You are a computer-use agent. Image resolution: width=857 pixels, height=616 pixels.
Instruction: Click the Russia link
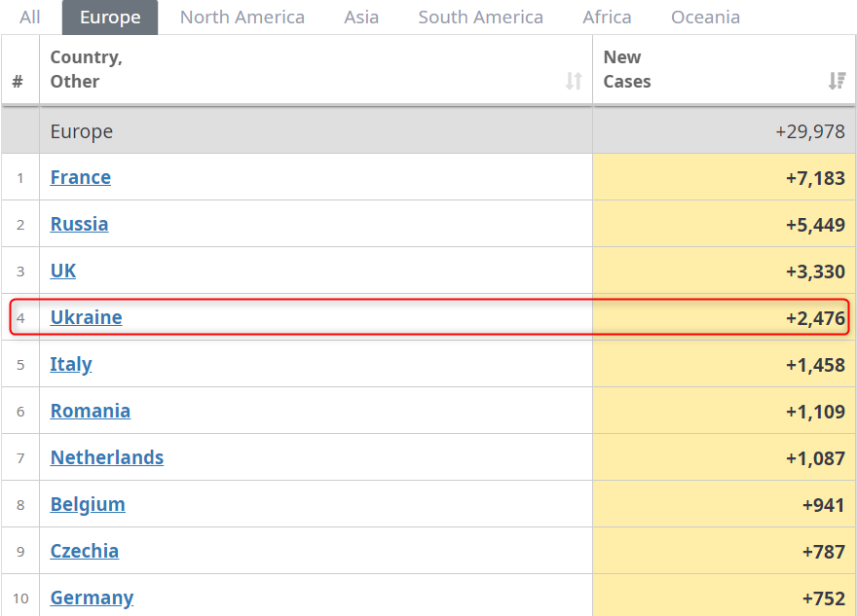79,224
